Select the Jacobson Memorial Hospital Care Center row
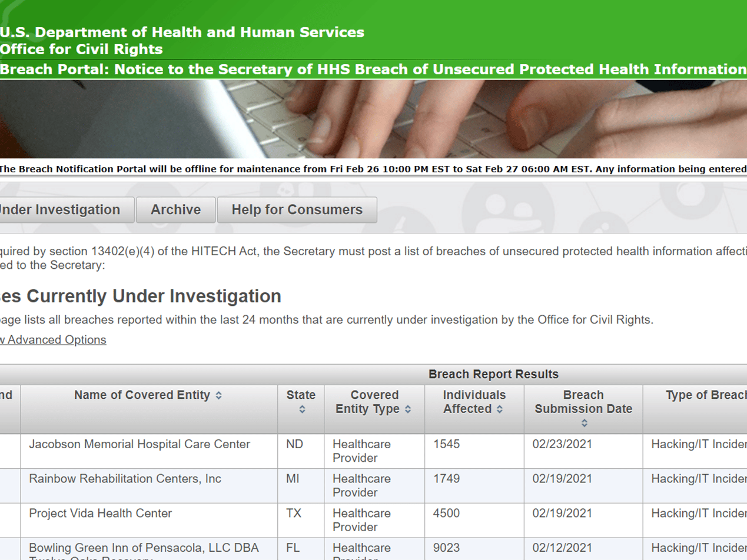The width and height of the screenshot is (747, 560). 140,445
